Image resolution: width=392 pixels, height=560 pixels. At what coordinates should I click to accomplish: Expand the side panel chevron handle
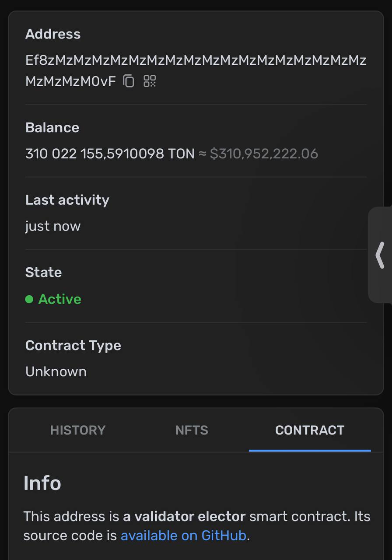pos(380,255)
